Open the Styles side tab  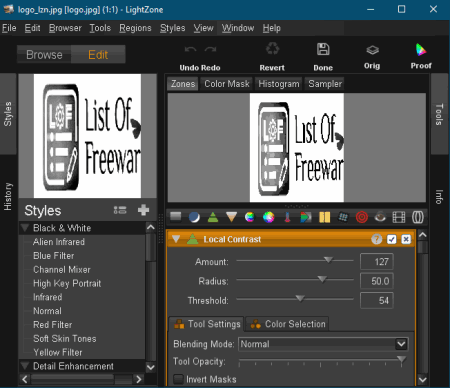pyautogui.click(x=8, y=114)
